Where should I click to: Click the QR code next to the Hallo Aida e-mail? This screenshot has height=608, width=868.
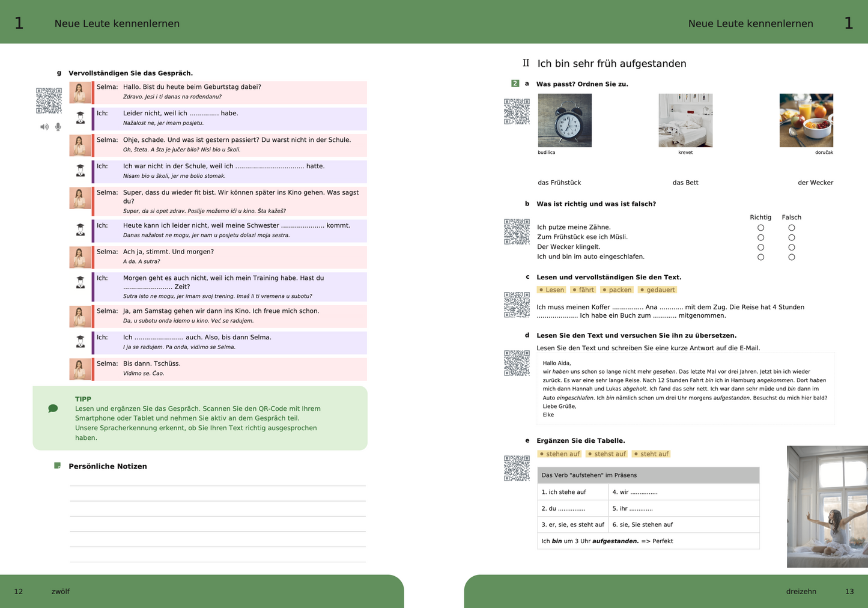[x=517, y=363]
